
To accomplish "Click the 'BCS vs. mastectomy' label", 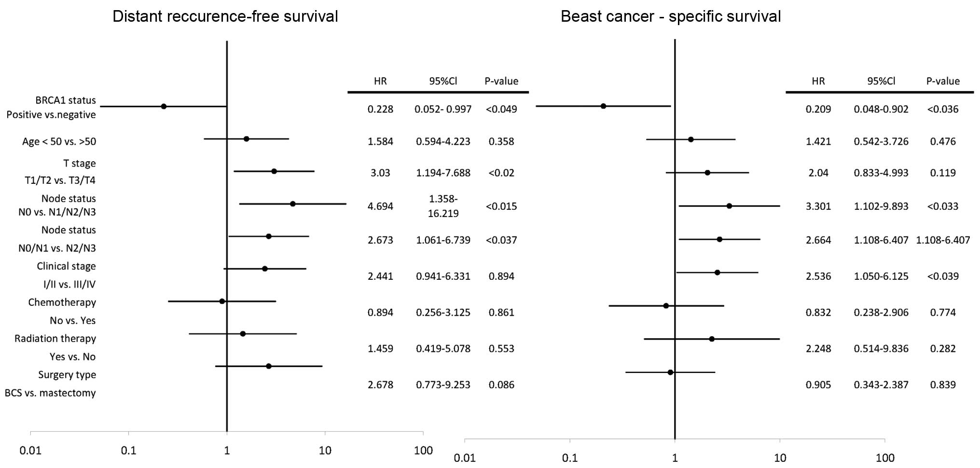I will (50, 393).
